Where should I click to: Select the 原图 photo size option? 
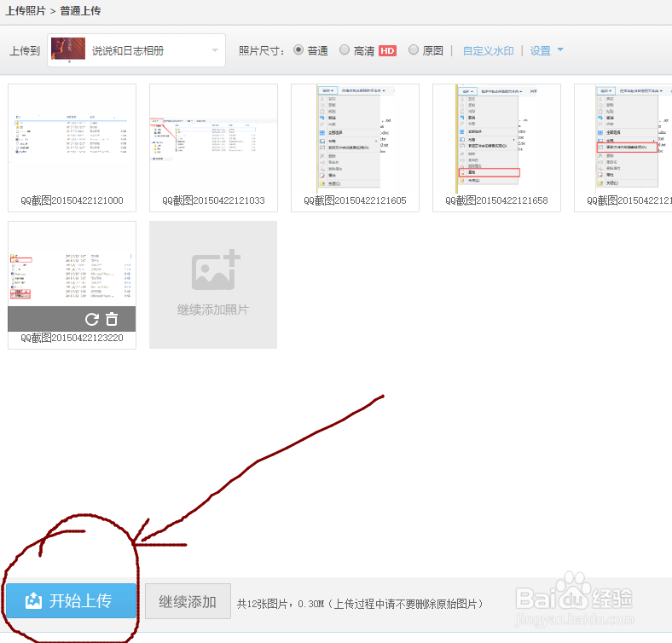[x=413, y=50]
